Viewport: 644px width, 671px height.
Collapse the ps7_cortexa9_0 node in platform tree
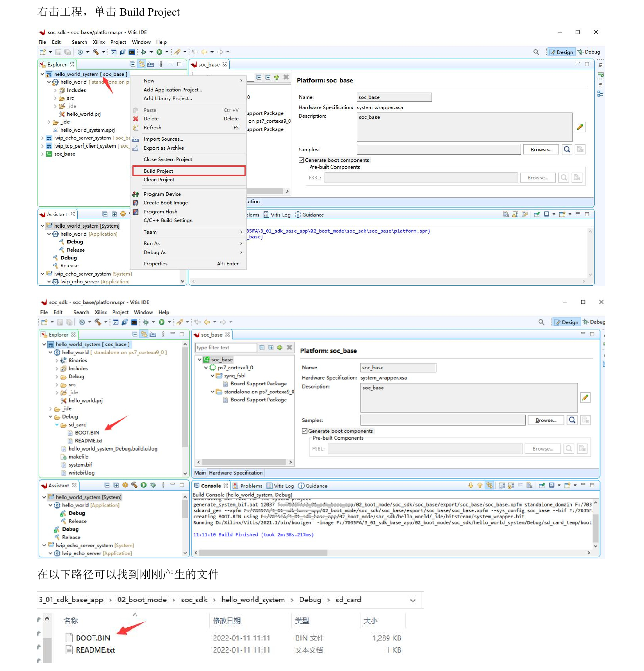206,367
